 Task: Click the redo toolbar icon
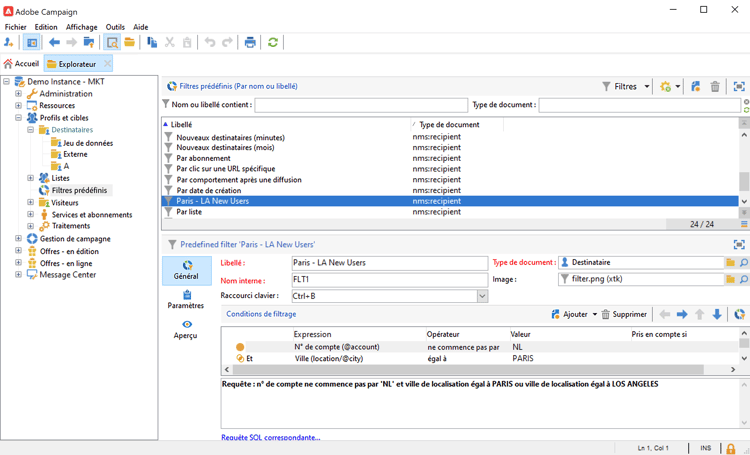pyautogui.click(x=227, y=43)
